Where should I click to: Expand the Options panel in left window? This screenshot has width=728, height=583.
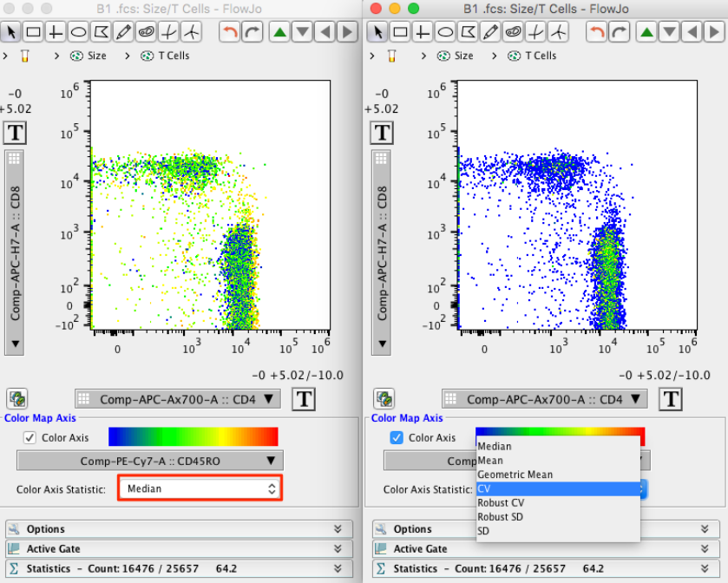click(x=180, y=529)
